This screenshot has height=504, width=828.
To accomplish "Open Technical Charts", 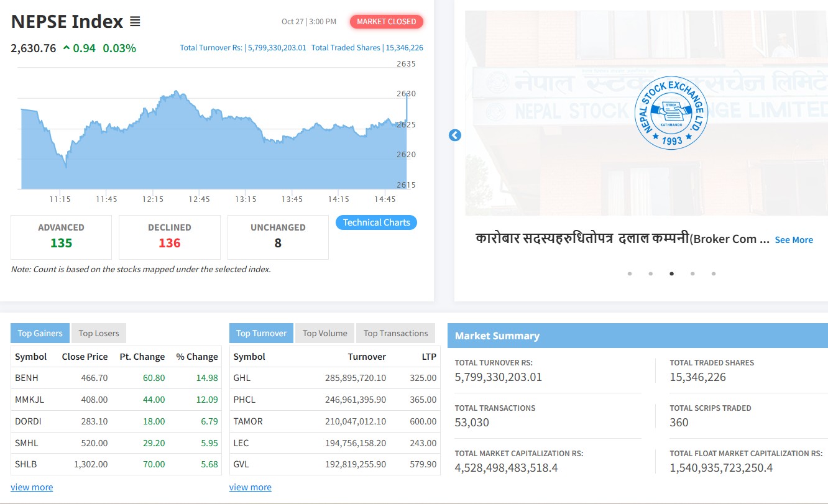I will click(x=376, y=222).
